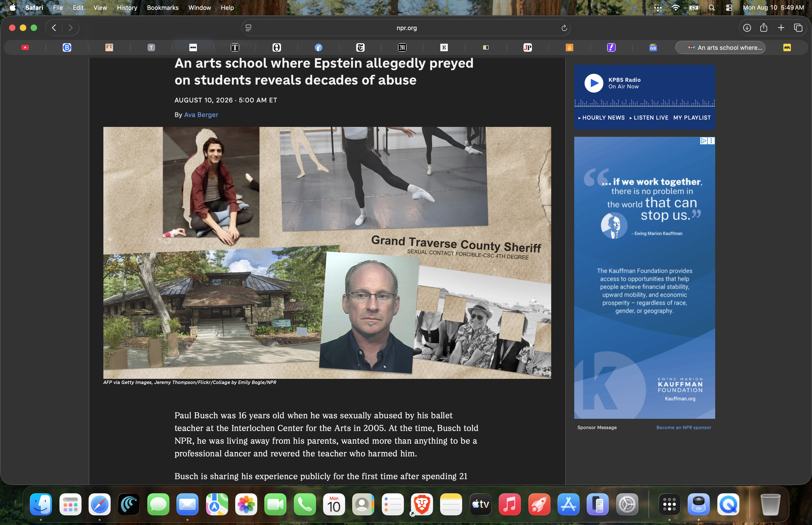Switch to the Google News tab
Screen dimensions: 812x525
coord(653,48)
